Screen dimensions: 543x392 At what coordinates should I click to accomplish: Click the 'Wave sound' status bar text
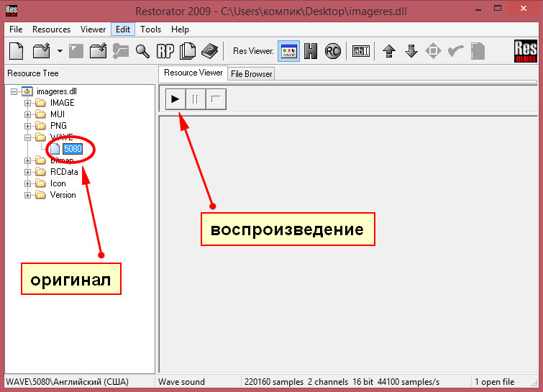coord(181,382)
